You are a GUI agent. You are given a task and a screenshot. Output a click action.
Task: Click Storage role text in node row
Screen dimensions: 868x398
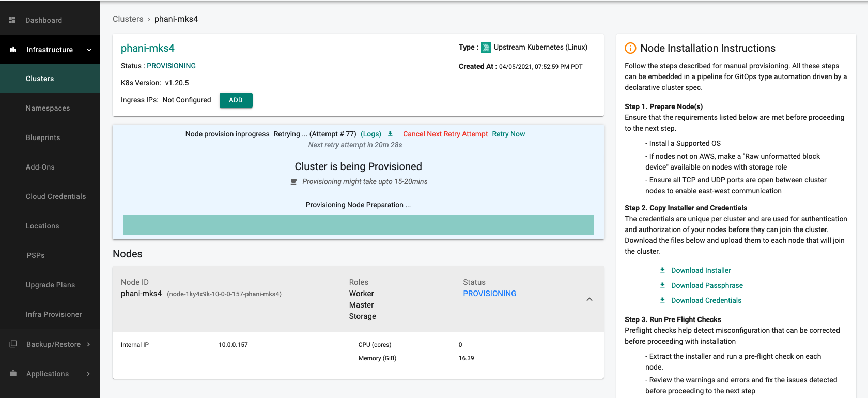[363, 316]
